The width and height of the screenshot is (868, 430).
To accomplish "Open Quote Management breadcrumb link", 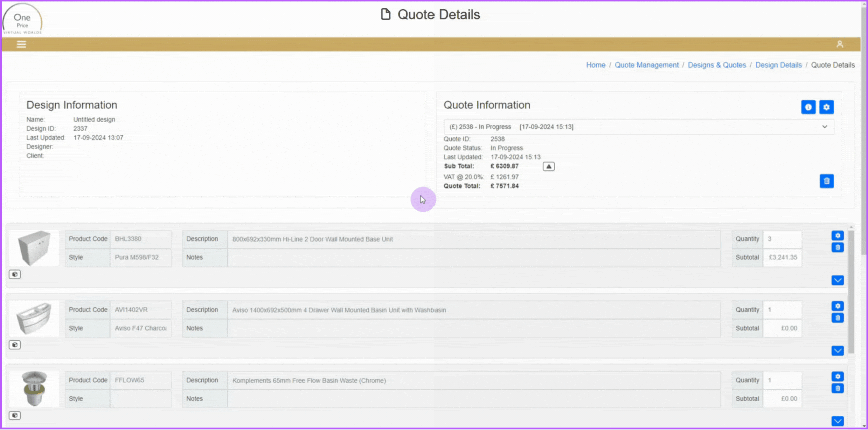I will (647, 65).
